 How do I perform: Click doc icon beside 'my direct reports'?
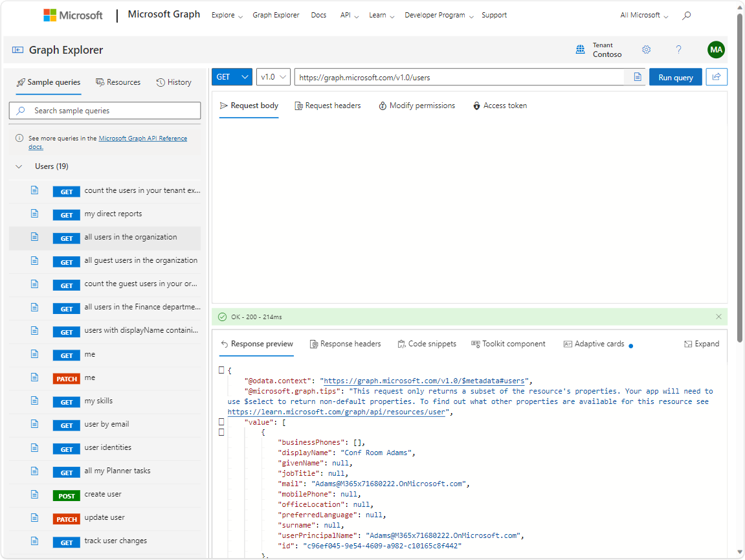coord(35,214)
